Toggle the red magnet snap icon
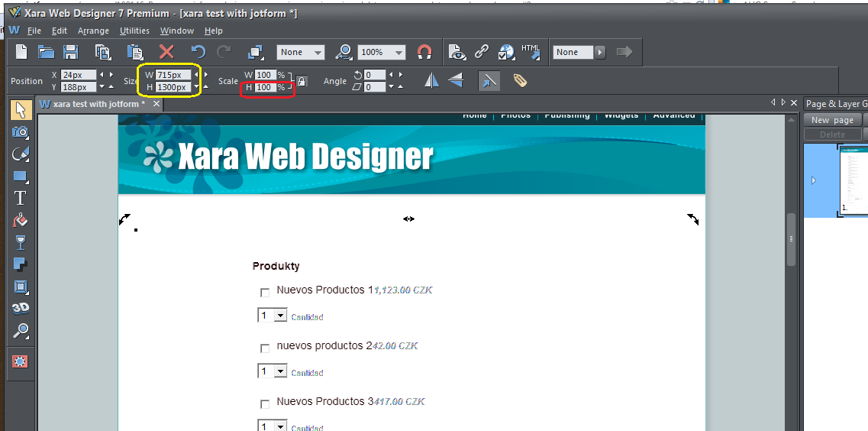The width and height of the screenshot is (868, 431). (424, 52)
